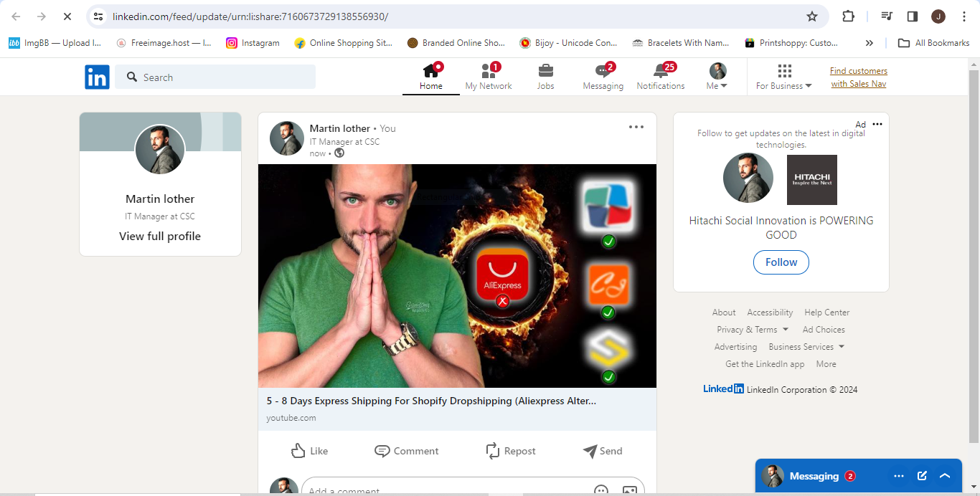Open the media control icon
Image resolution: width=980 pixels, height=496 pixels.
point(887,16)
